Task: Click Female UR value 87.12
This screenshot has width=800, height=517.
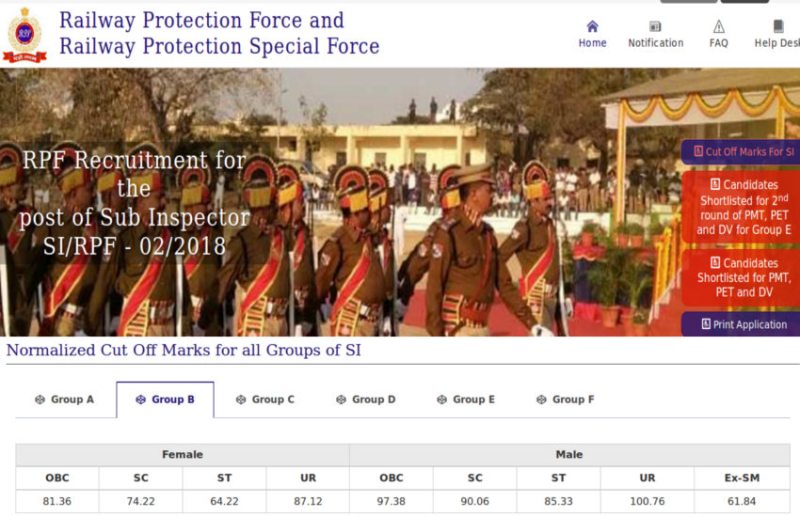Action: (x=308, y=501)
